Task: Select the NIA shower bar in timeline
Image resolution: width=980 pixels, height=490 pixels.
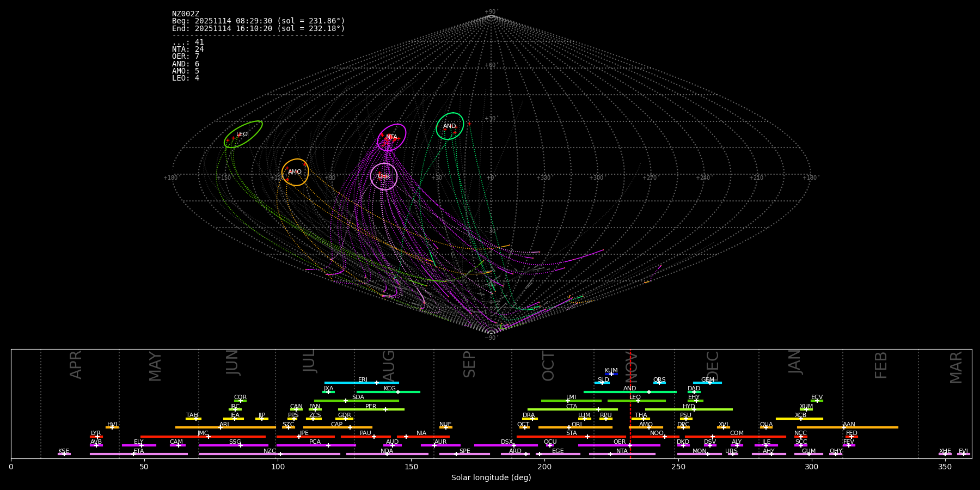Action: (x=423, y=437)
